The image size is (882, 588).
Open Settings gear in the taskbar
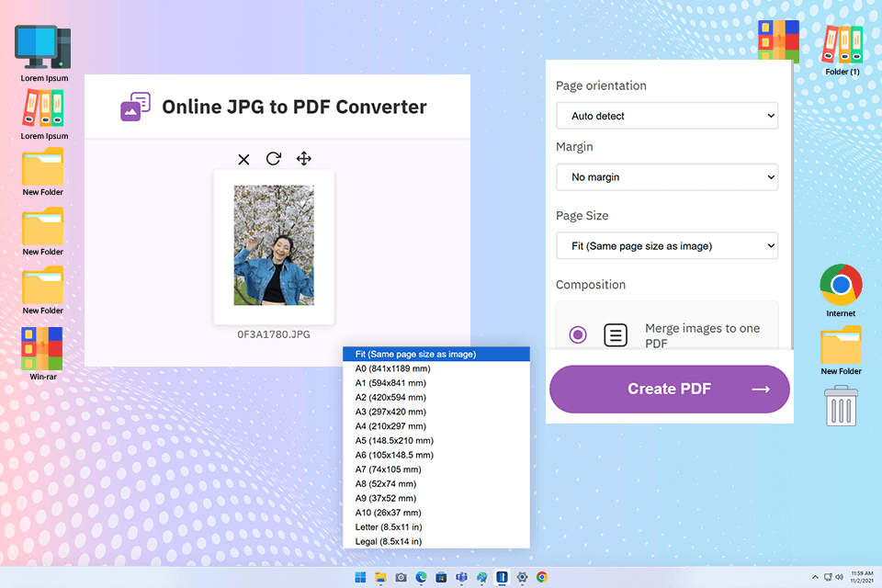[x=523, y=577]
